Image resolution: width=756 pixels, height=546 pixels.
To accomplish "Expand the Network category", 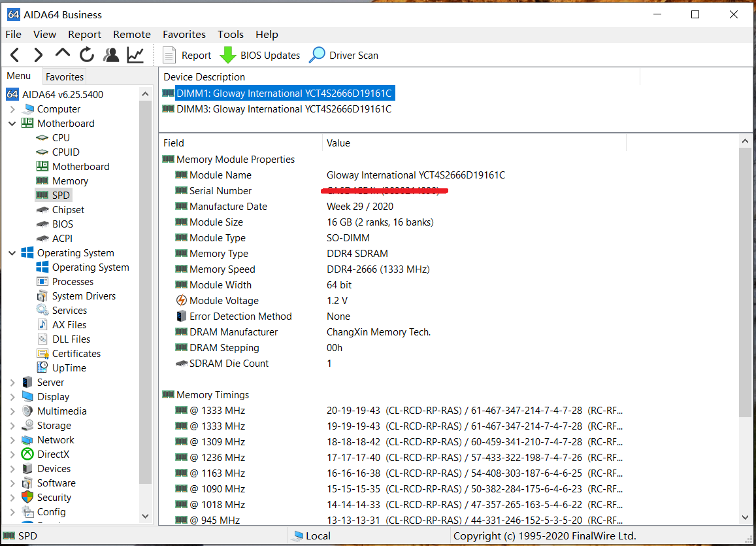I will click(12, 439).
